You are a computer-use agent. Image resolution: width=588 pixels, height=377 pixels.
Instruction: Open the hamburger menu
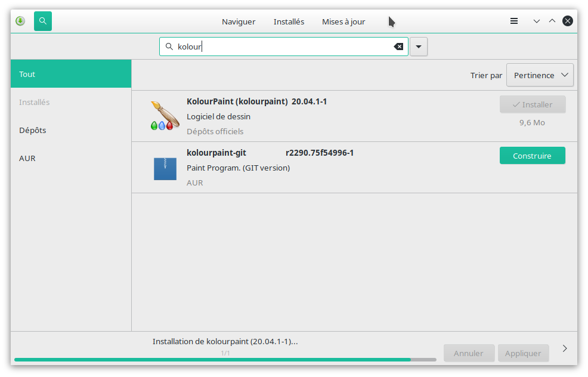[514, 21]
